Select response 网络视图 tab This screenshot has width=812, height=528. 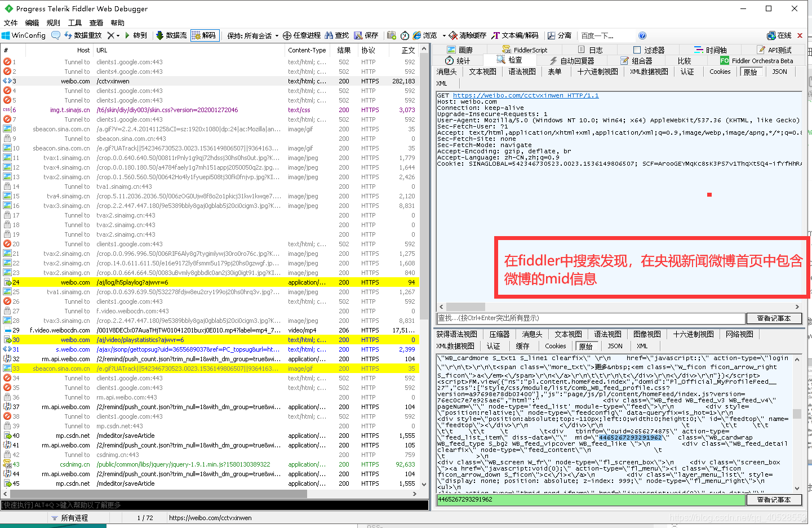tap(739, 334)
